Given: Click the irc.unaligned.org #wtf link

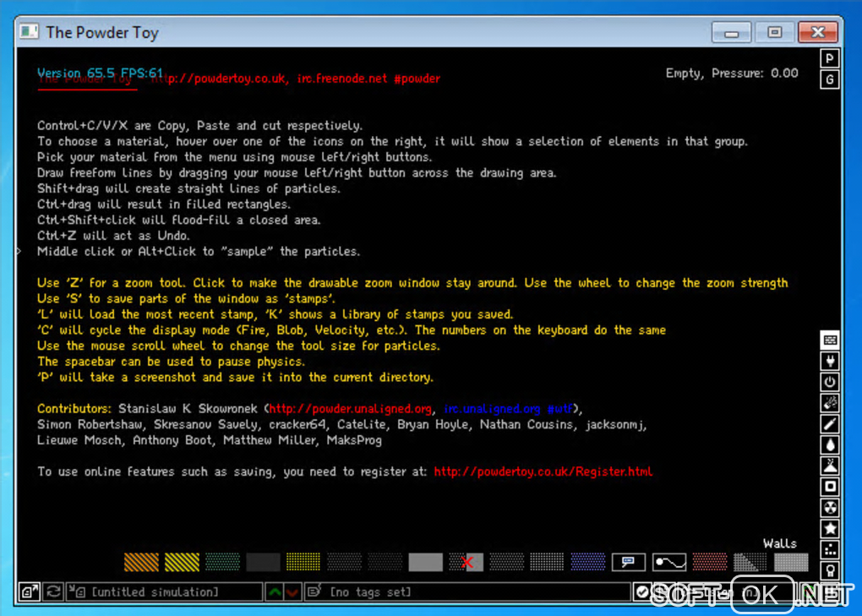Looking at the screenshot, I should (509, 409).
